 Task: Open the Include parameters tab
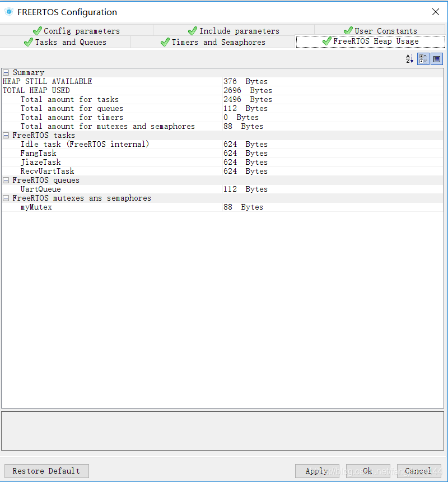pyautogui.click(x=234, y=31)
